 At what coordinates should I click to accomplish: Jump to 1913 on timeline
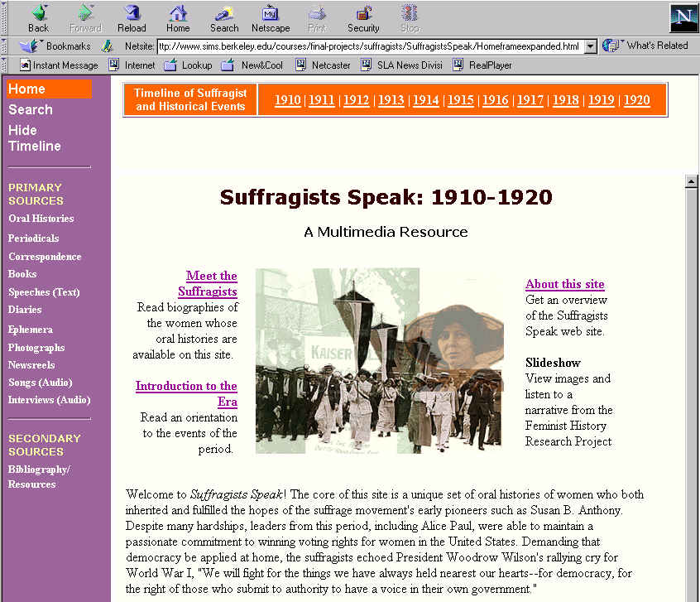pos(391,99)
